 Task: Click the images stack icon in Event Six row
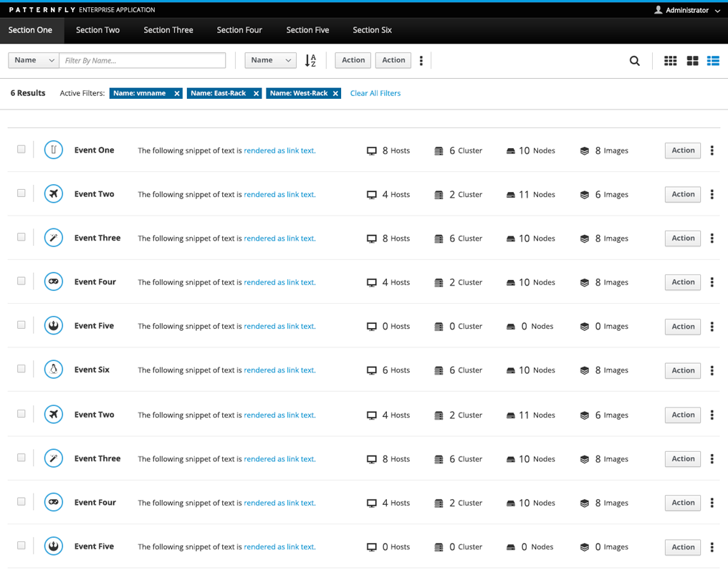pyautogui.click(x=585, y=370)
